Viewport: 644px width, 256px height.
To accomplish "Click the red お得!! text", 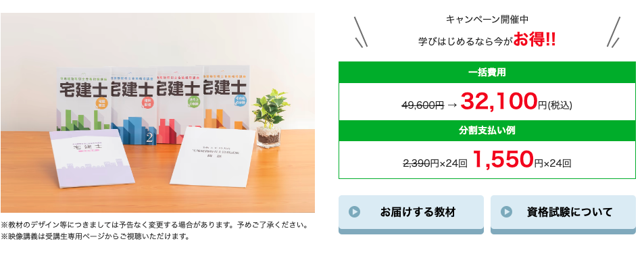I will 535,41.
